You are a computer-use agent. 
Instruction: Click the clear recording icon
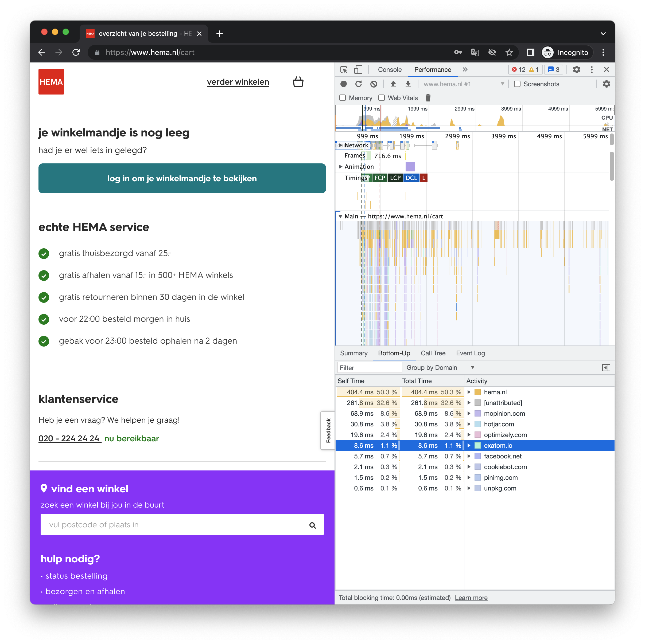374,84
